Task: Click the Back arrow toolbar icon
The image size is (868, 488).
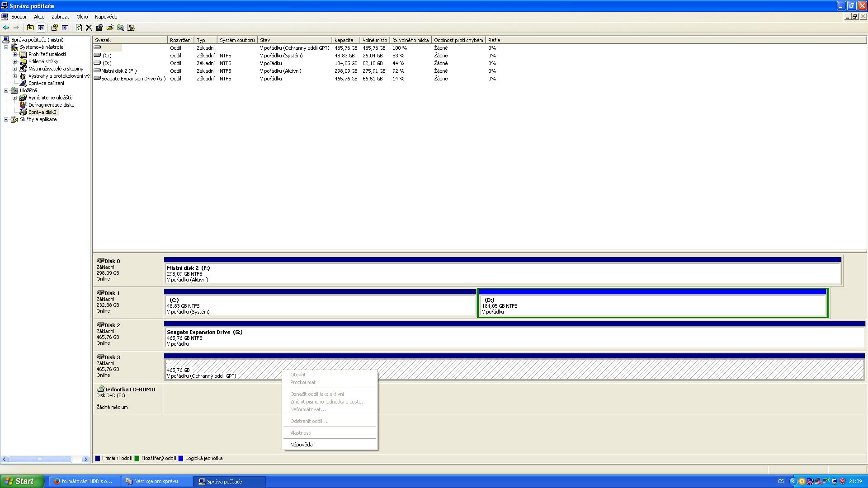Action: [6, 28]
